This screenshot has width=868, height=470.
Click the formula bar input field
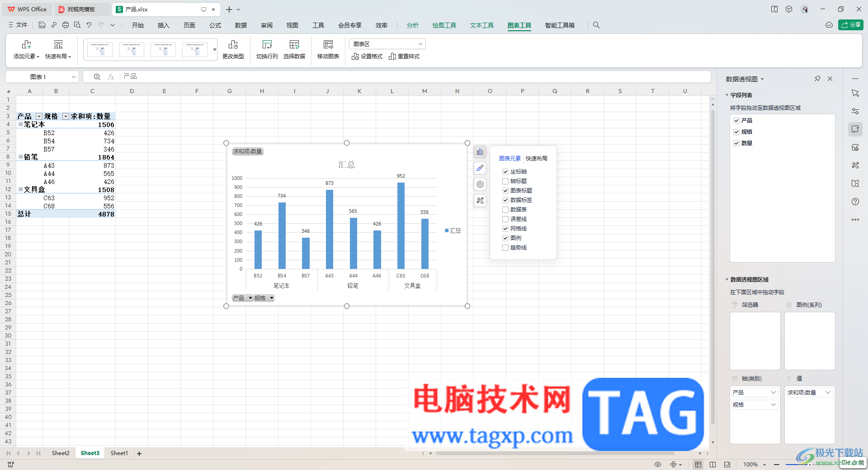[x=415, y=77]
